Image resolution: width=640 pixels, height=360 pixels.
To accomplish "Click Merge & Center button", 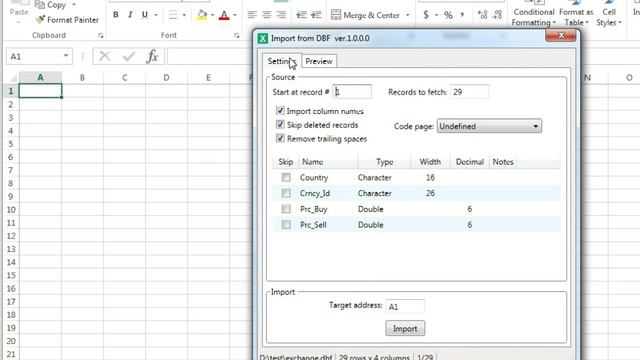I will pos(365,15).
